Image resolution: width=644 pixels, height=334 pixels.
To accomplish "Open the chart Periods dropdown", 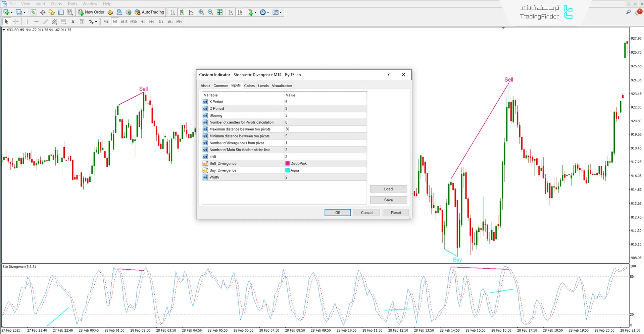I will [267, 12].
